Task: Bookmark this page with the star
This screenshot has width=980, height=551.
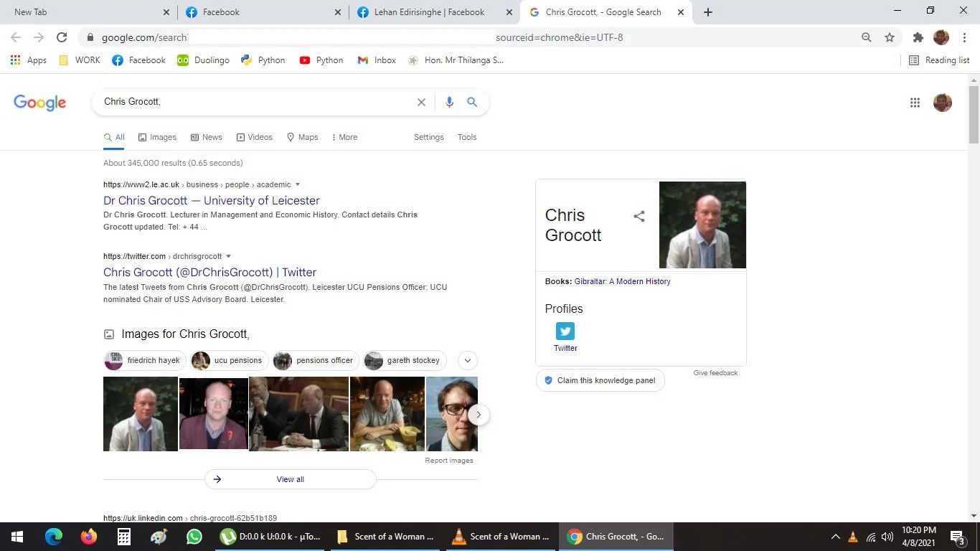Action: [x=890, y=37]
